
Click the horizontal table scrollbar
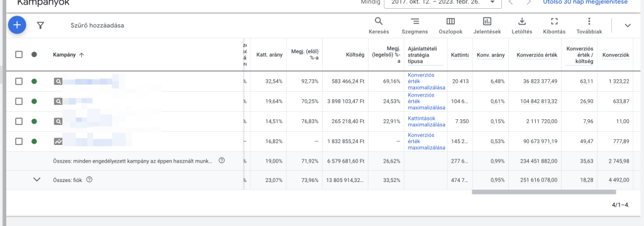[544, 192]
